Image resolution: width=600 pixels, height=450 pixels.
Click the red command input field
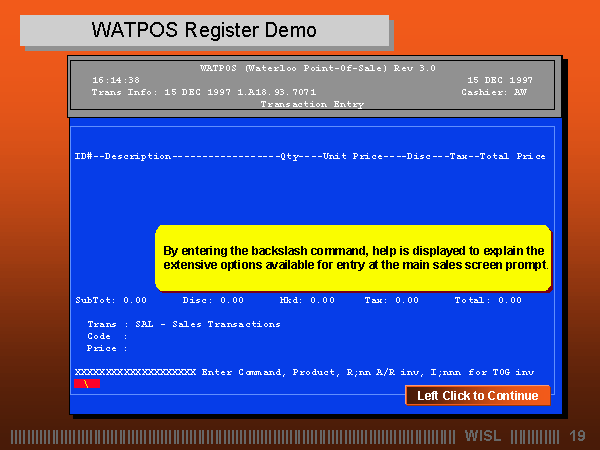tap(86, 383)
